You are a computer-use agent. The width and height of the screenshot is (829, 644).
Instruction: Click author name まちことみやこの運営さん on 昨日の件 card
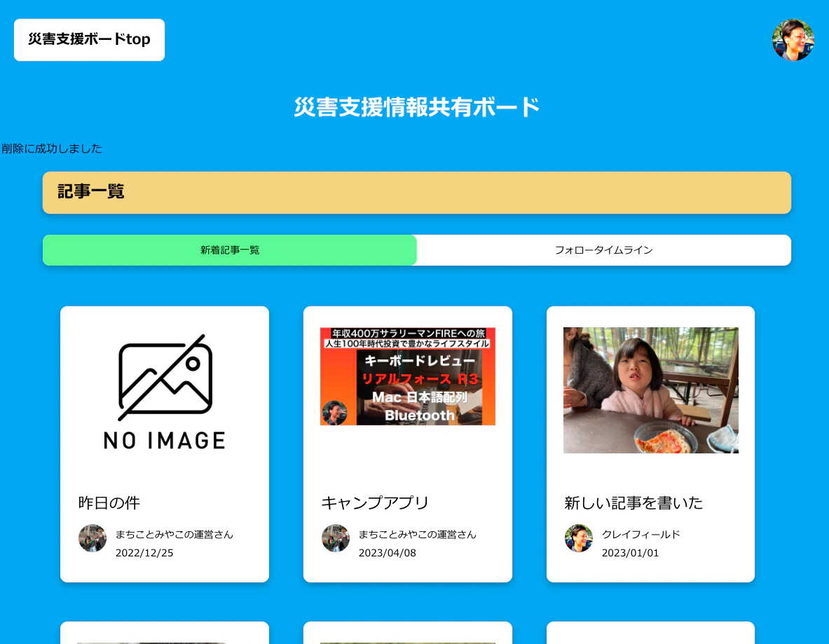174,535
